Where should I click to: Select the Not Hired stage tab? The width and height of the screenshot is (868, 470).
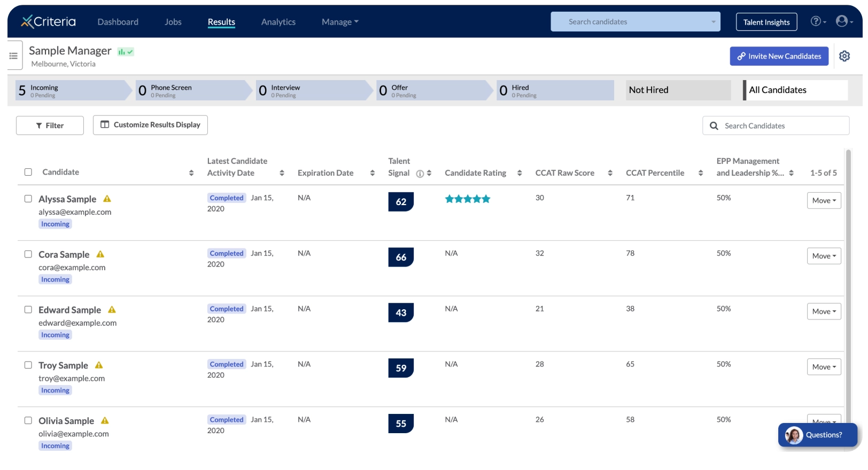678,90
